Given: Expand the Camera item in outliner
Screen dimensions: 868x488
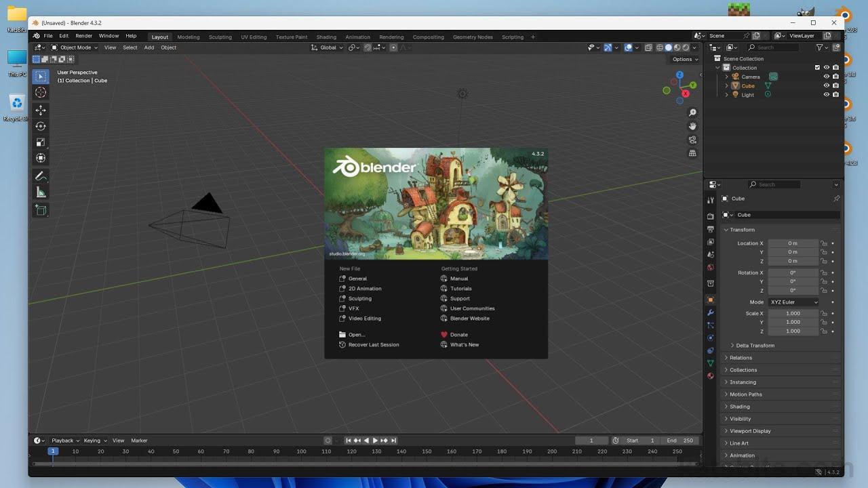Looking at the screenshot, I should pos(726,77).
